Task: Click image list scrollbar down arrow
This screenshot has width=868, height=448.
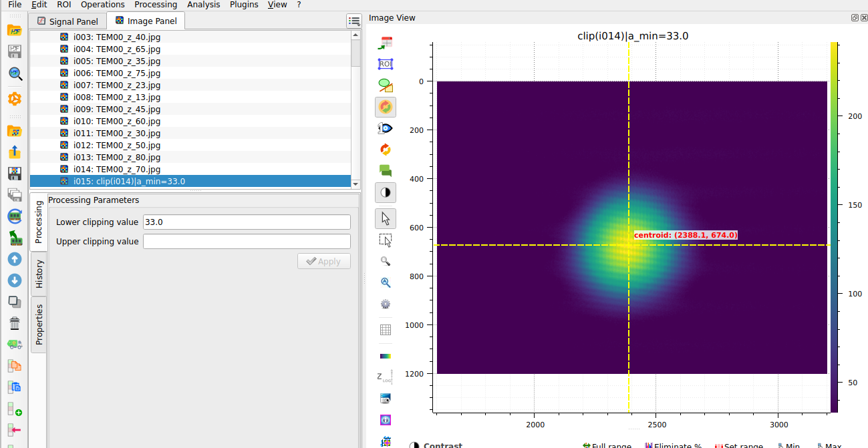Action: (x=355, y=184)
